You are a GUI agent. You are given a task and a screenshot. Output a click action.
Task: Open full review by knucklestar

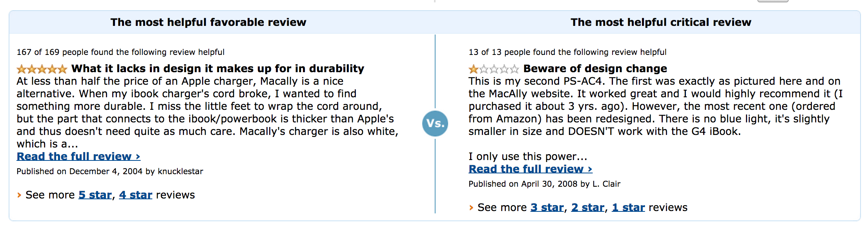click(x=78, y=157)
